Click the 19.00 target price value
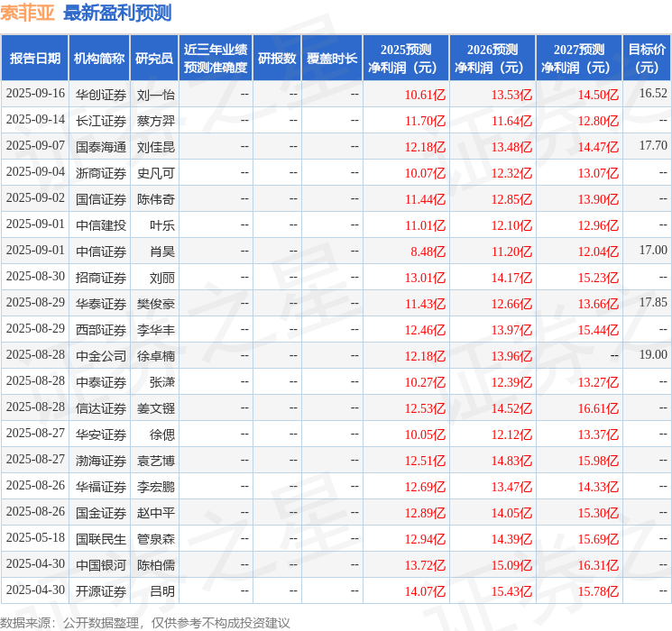Screen dimensions: 672x631 653,354
